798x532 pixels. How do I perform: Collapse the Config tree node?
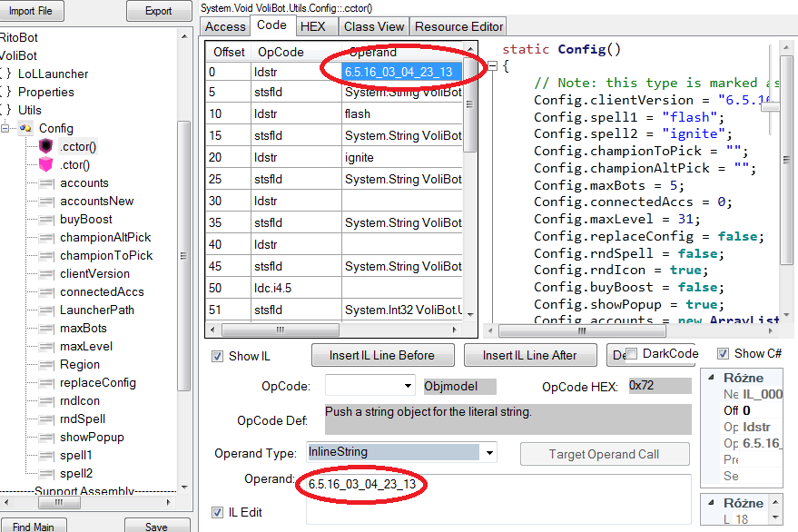pyautogui.click(x=5, y=128)
